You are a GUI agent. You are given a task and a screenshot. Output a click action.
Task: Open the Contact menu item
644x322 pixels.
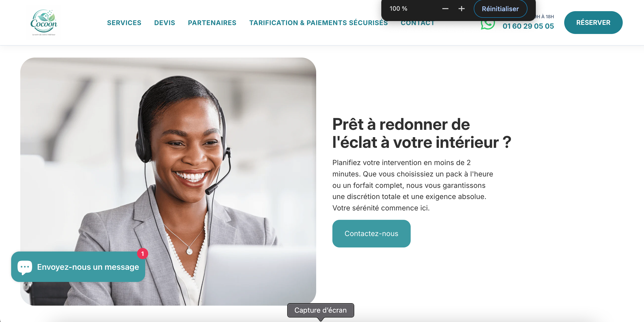tap(418, 23)
